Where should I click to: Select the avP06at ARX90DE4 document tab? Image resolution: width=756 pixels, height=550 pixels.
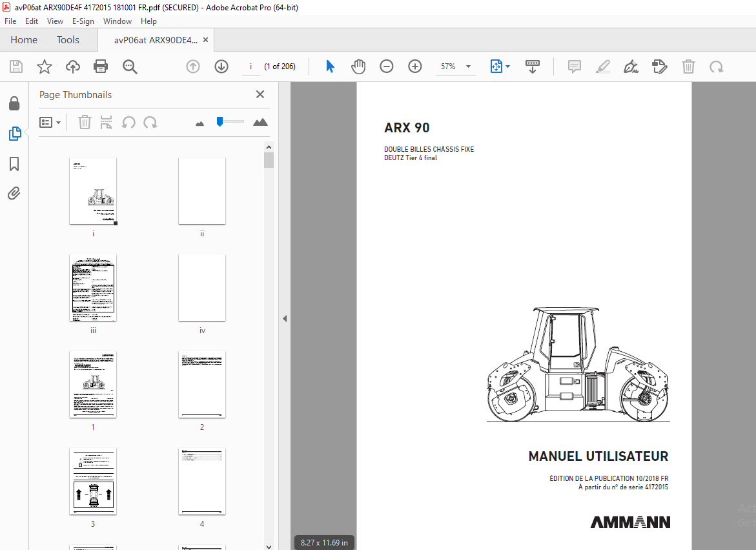pyautogui.click(x=155, y=40)
